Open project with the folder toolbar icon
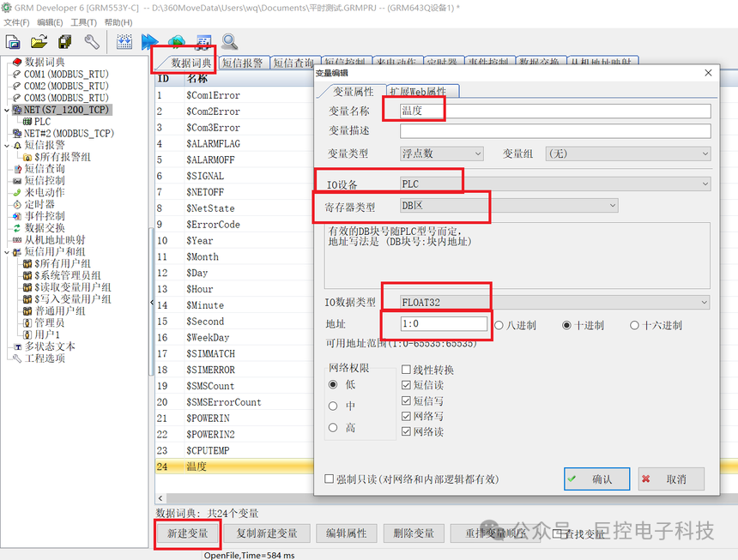 pyautogui.click(x=39, y=42)
